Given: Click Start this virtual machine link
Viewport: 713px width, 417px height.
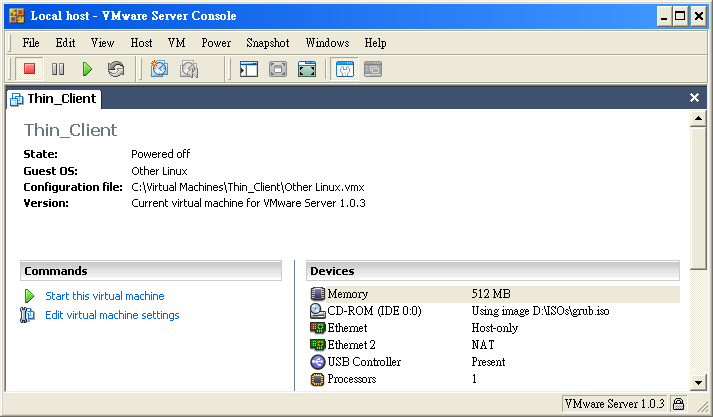Looking at the screenshot, I should click(105, 296).
